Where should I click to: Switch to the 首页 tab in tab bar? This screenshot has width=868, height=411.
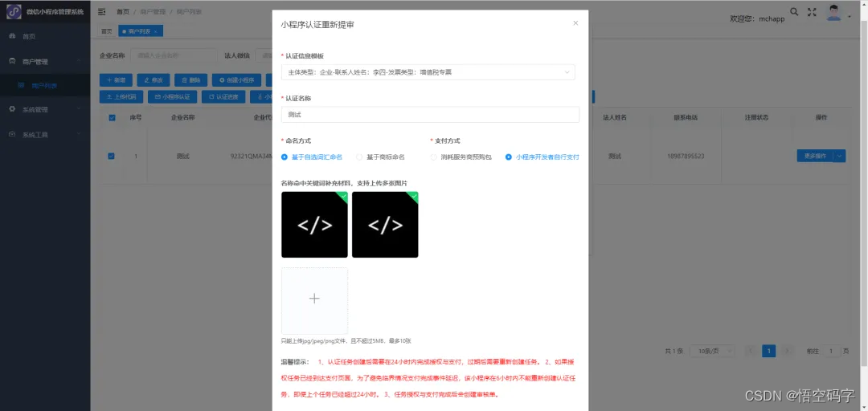(x=106, y=31)
